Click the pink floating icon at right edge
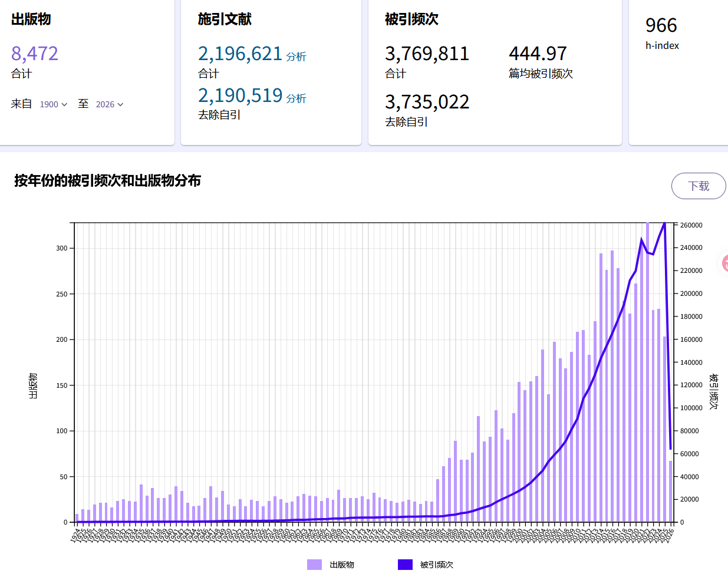This screenshot has height=577, width=728. click(724, 263)
